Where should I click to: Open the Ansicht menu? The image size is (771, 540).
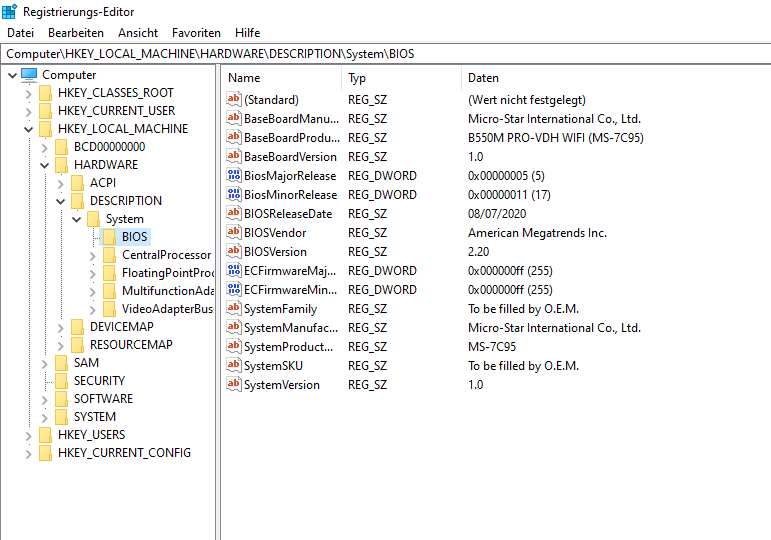click(138, 33)
